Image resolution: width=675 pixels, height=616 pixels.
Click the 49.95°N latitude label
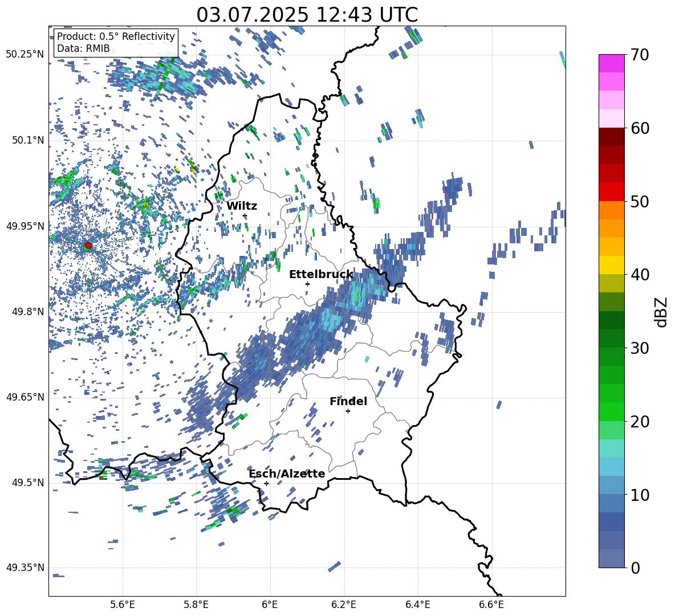click(25, 226)
